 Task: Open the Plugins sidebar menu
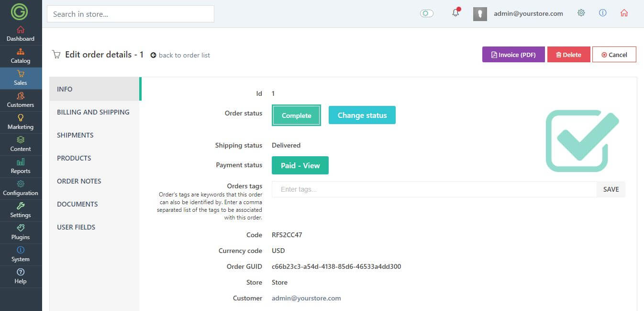pyautogui.click(x=21, y=232)
